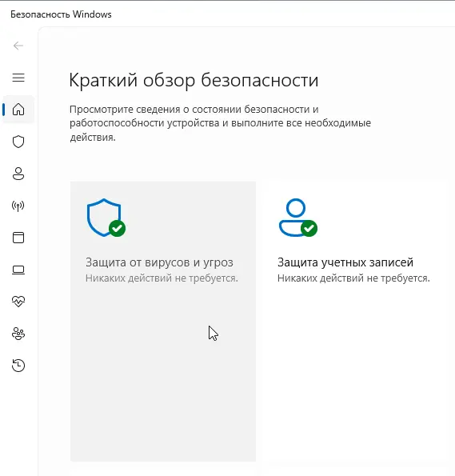Click «Никаких действий не требуется» under account protection
The width and height of the screenshot is (455, 476).
point(353,278)
